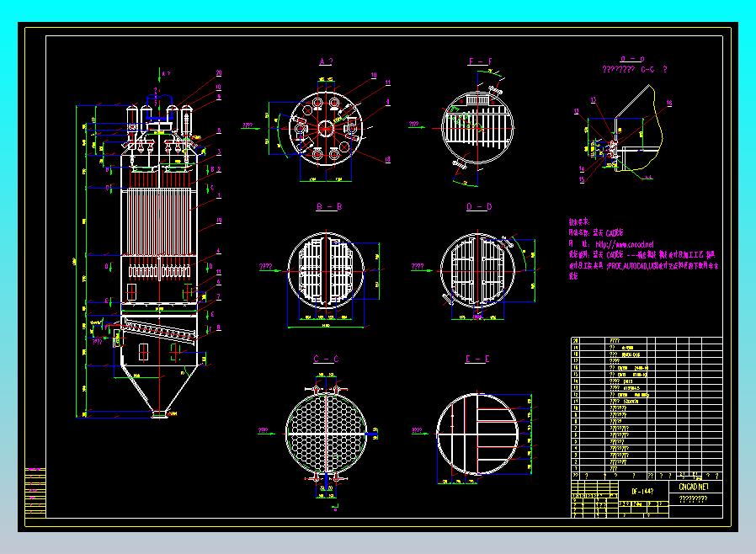This screenshot has height=554, width=756.
Task: Click the green direction arrow beside B – B
Action: click(269, 270)
